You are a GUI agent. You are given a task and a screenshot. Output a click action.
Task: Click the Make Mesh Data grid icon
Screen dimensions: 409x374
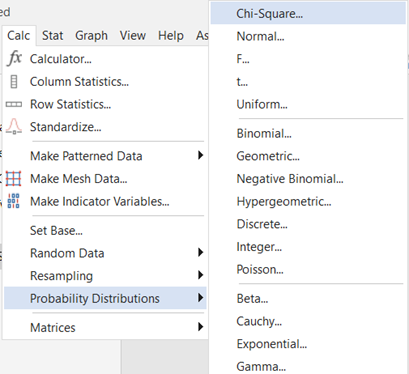[14, 179]
